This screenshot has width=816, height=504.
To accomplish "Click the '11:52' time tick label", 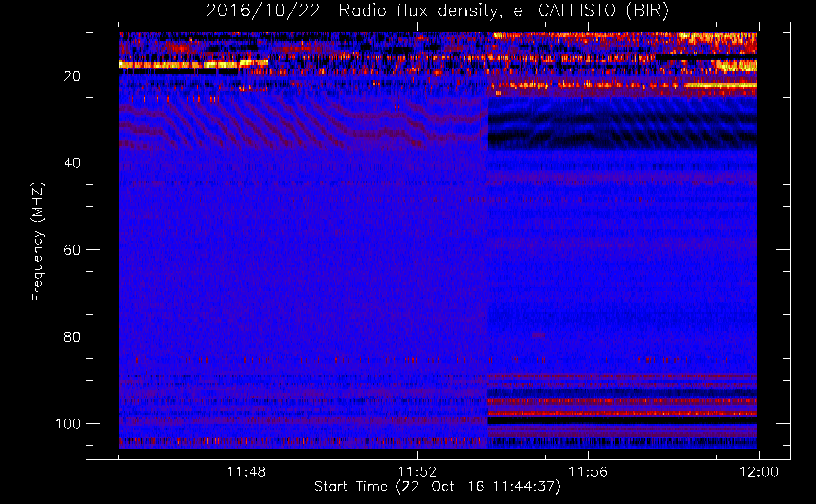I will pyautogui.click(x=417, y=472).
